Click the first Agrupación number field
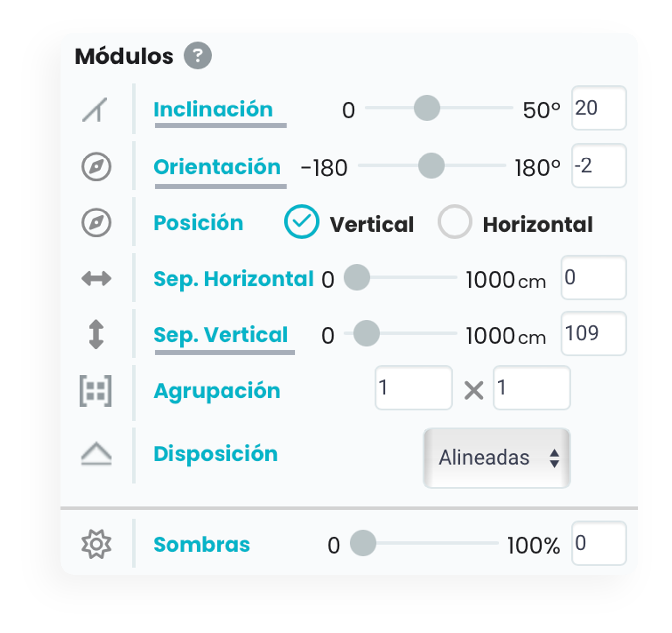This screenshot has height=633, width=672. (414, 387)
